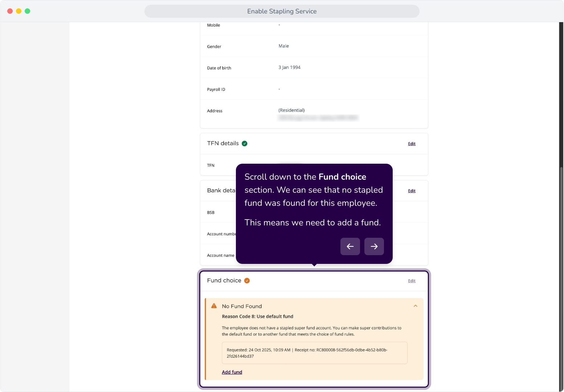This screenshot has width=564, height=392.
Task: Click the Enable Stapling Service title bar
Action: tap(282, 11)
